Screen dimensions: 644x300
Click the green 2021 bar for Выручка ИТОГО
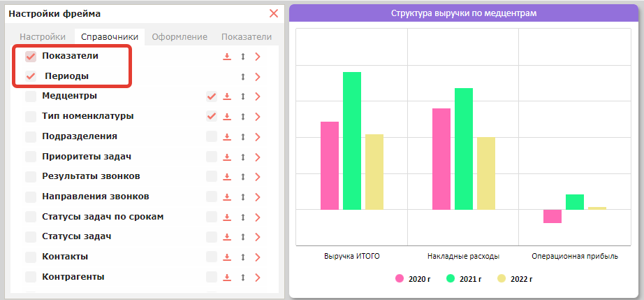pyautogui.click(x=352, y=141)
